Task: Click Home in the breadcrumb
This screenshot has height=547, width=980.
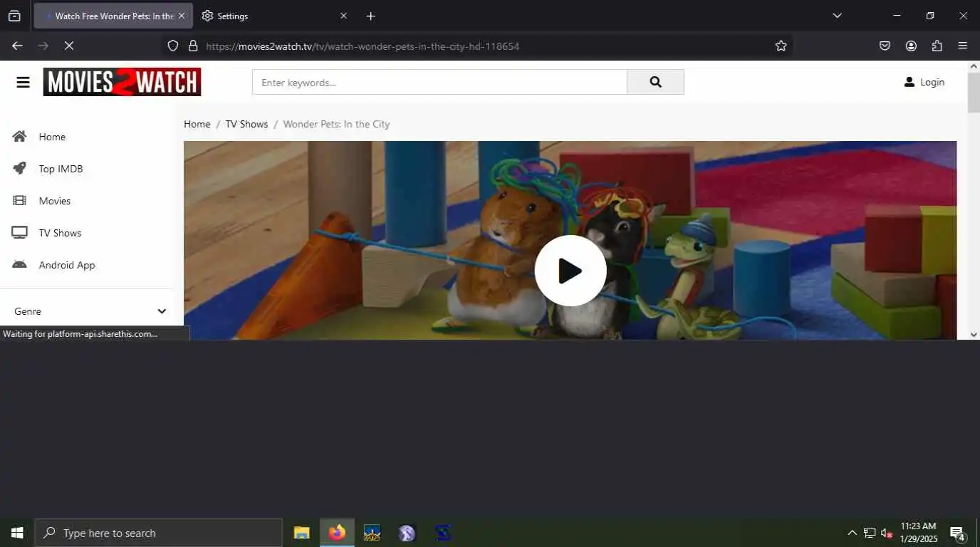Action: pos(197,124)
